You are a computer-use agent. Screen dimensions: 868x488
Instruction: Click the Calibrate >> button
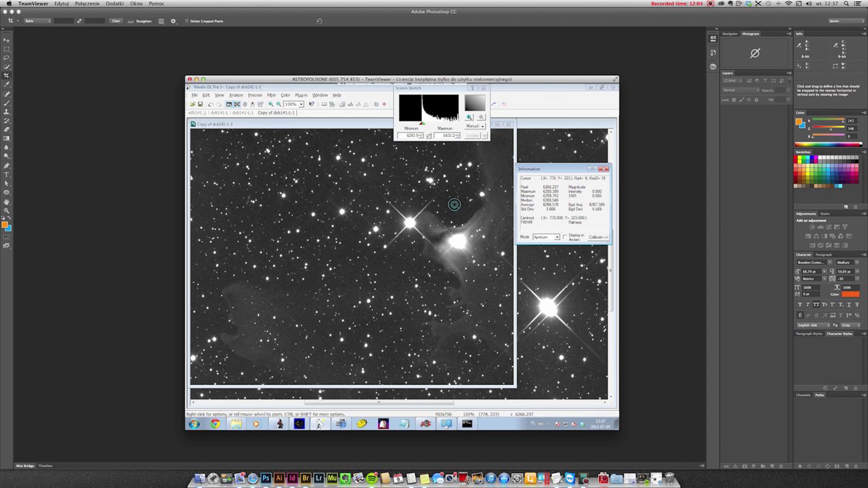598,237
